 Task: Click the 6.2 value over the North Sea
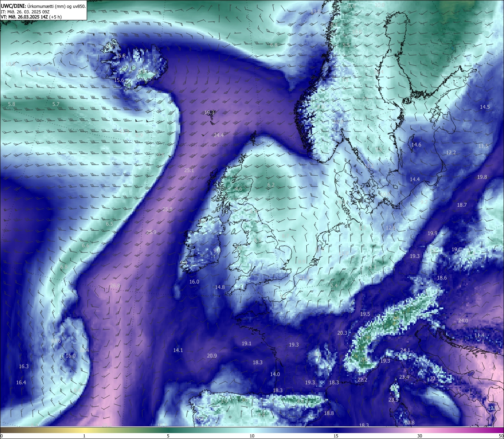coord(271,185)
